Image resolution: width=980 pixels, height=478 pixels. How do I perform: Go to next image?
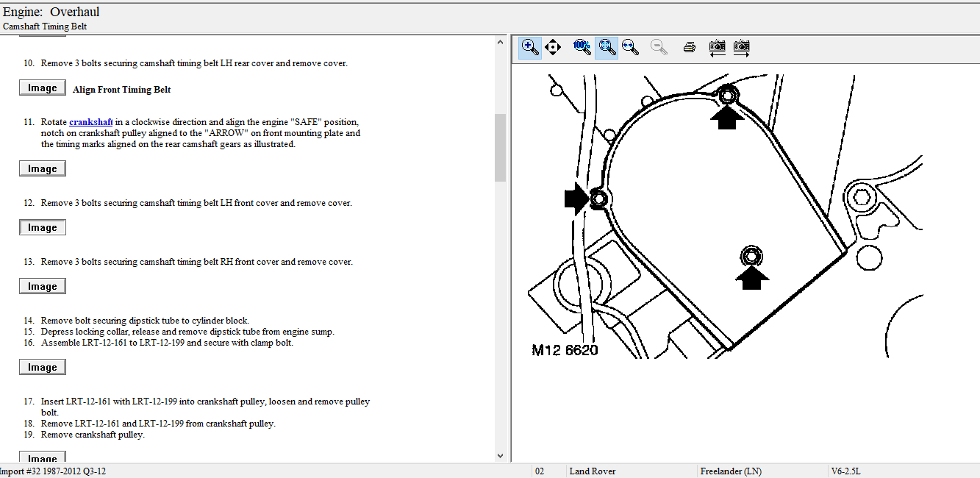pyautogui.click(x=741, y=48)
